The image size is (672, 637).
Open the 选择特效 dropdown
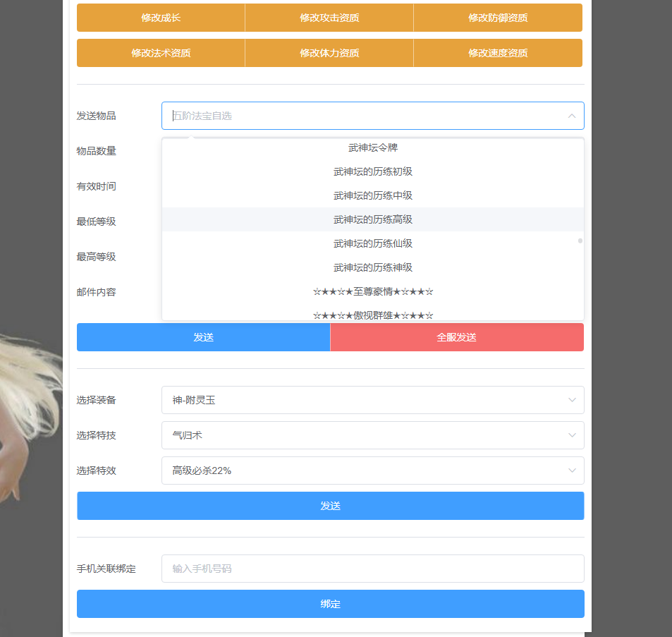tap(372, 471)
